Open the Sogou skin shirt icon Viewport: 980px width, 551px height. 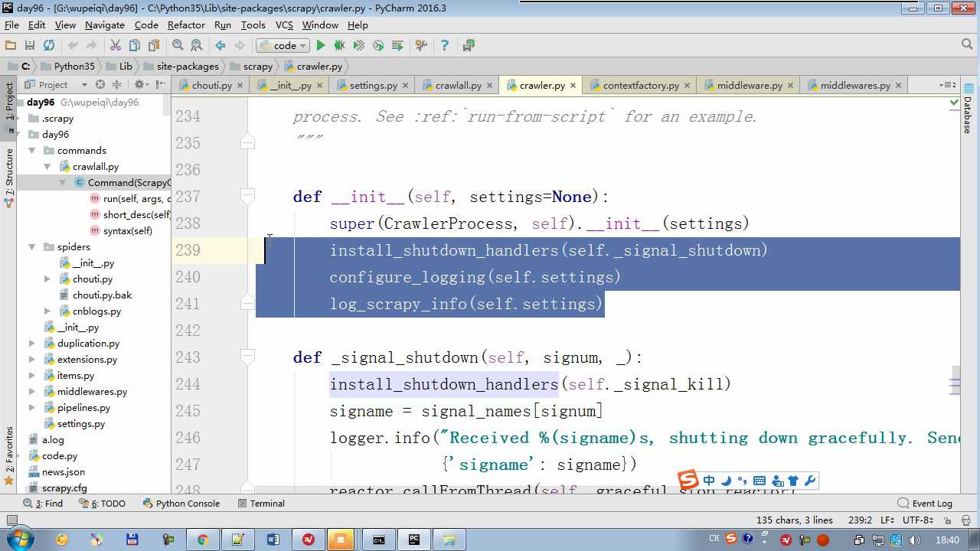pyautogui.click(x=793, y=481)
